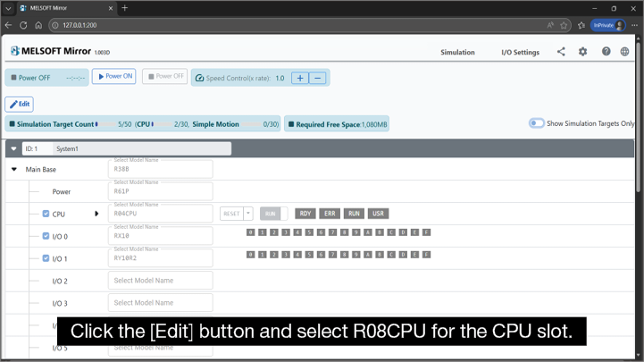Open I/O 3 Select Model Name field
This screenshot has height=362, width=644.
161,302
